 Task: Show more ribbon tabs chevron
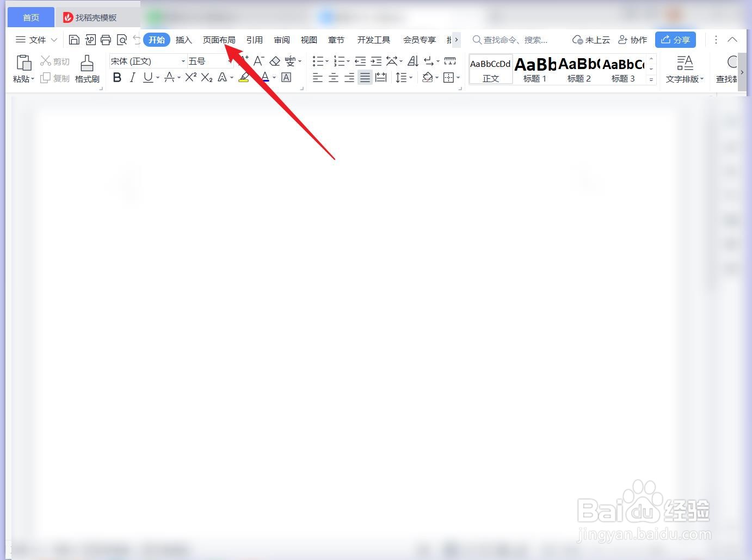pos(456,40)
